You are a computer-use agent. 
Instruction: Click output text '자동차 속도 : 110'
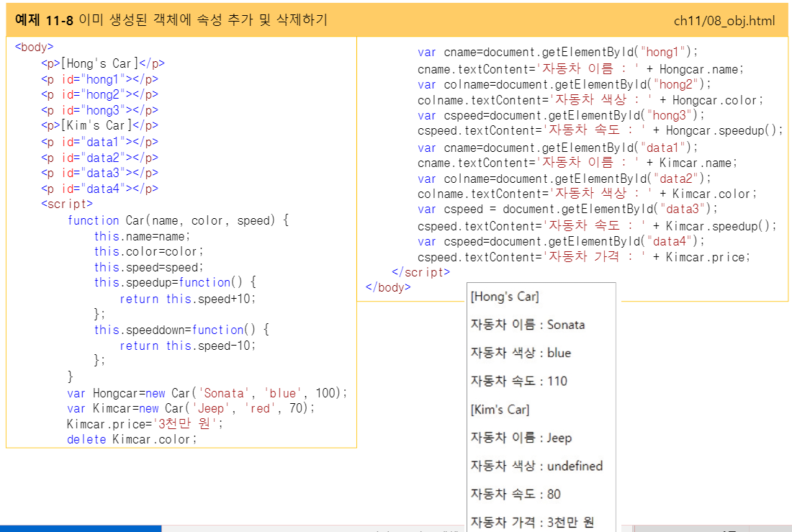click(x=518, y=381)
